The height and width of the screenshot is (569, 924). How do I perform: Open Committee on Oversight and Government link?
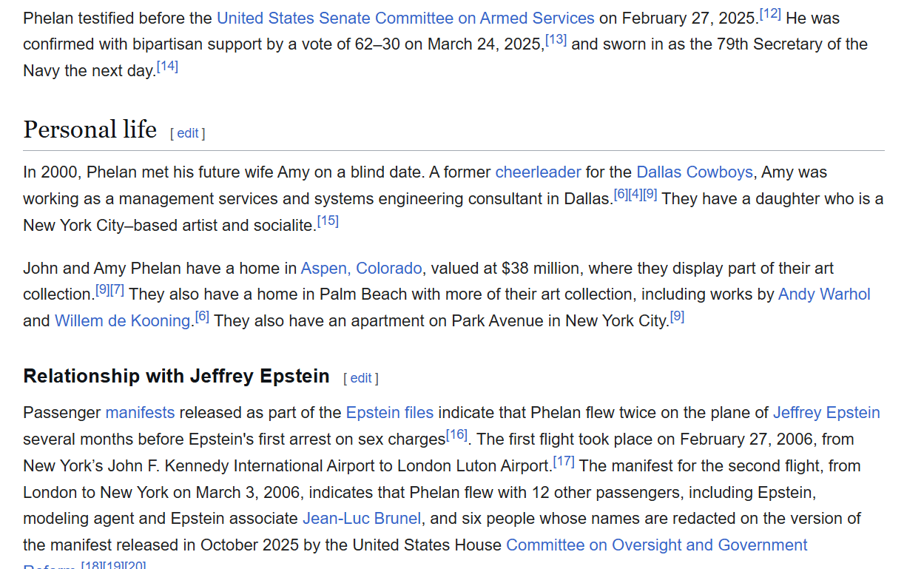[x=657, y=545]
